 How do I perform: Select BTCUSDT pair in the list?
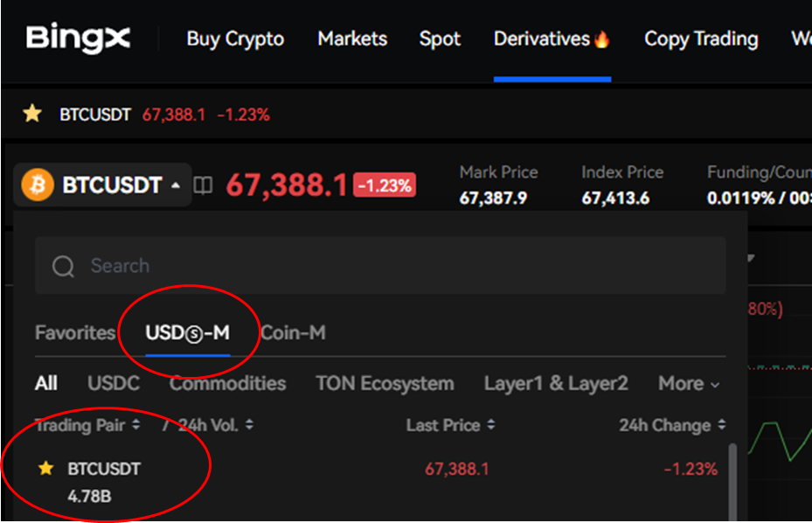coord(103,469)
